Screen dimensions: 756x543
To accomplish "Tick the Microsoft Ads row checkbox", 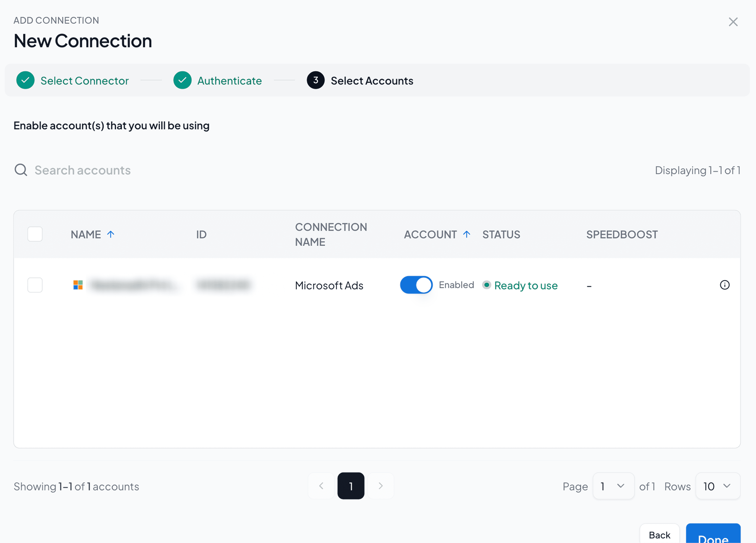I will click(x=35, y=285).
